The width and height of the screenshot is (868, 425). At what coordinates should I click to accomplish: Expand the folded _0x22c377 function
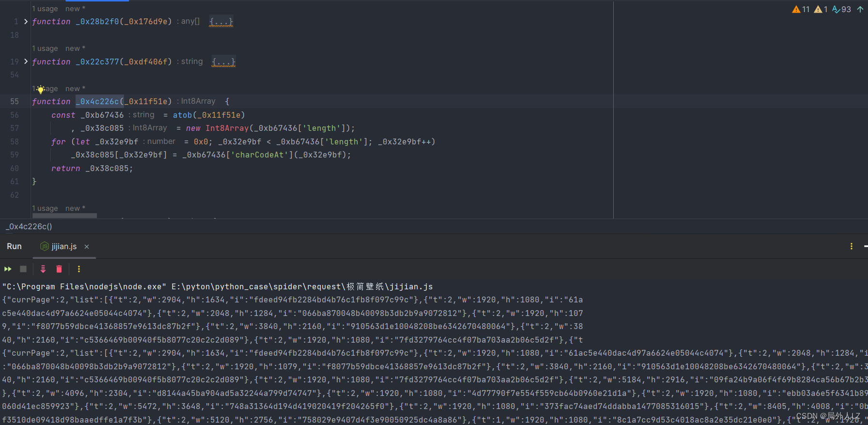tap(26, 62)
